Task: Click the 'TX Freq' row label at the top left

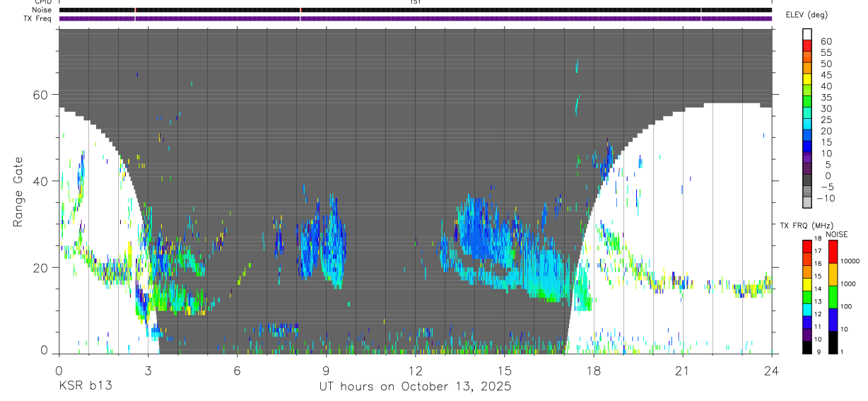Action: (x=38, y=18)
